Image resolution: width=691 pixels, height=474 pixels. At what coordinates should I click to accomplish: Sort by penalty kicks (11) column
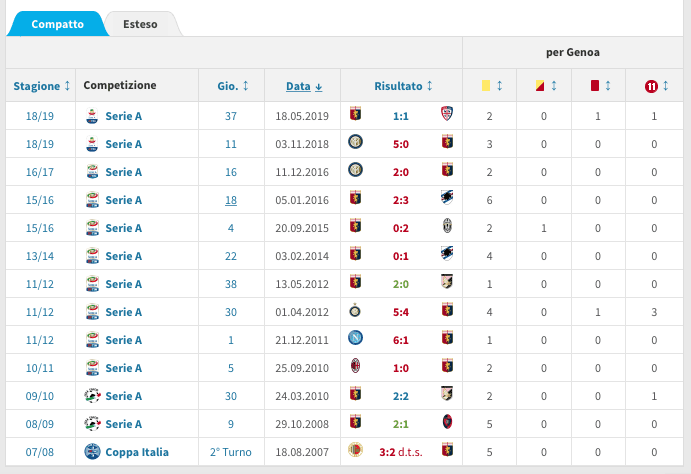[655, 86]
